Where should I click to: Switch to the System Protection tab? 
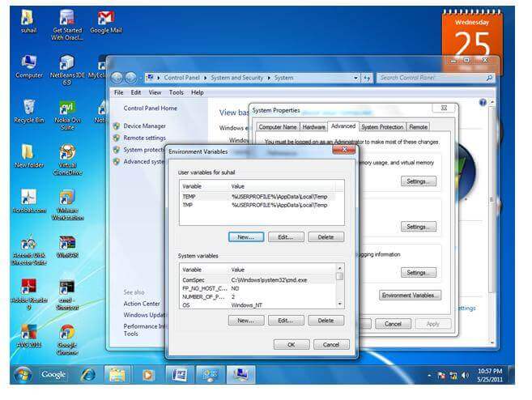(381, 127)
